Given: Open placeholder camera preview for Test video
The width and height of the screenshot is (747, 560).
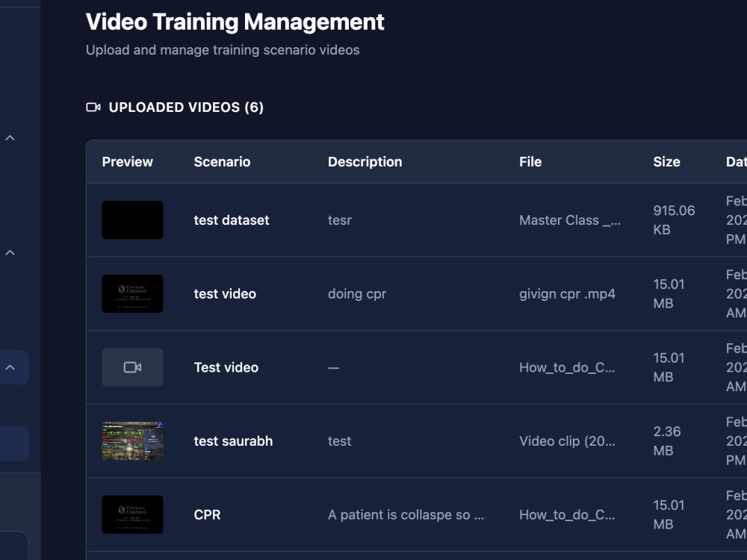Looking at the screenshot, I should pos(132,367).
